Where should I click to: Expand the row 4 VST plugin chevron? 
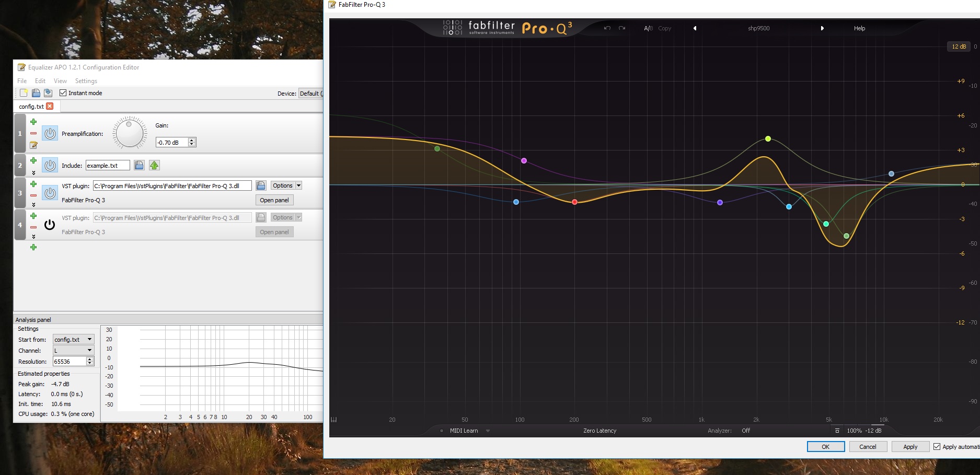pyautogui.click(x=33, y=237)
